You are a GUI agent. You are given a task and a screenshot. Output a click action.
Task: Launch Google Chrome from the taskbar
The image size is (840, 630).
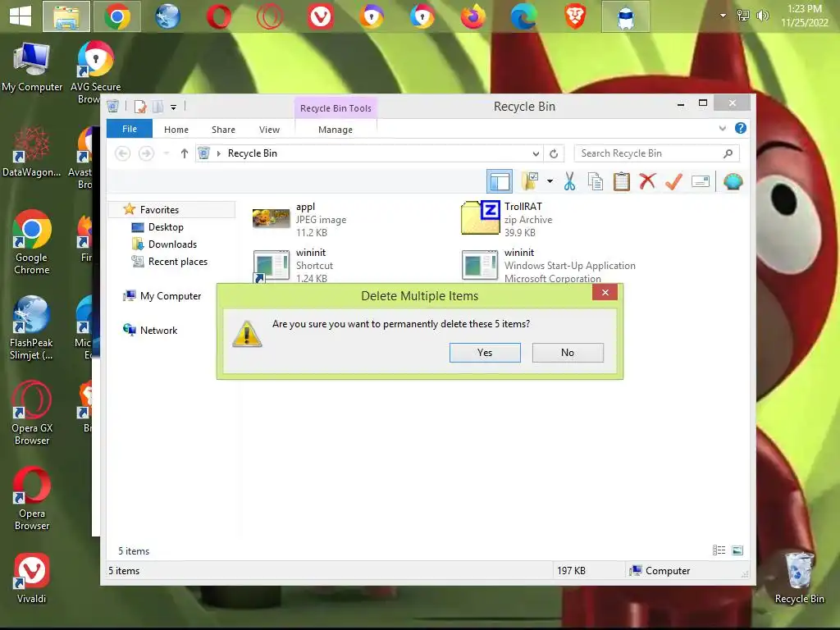(117, 16)
